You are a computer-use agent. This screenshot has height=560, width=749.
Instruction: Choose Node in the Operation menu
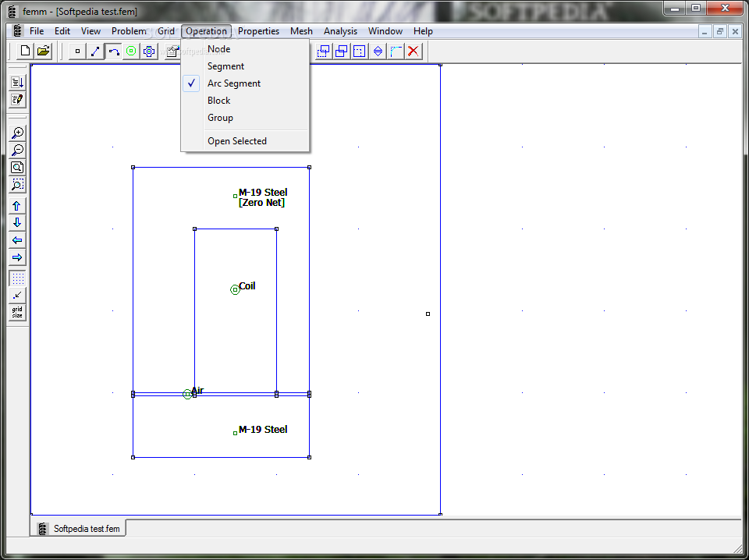tap(245, 48)
